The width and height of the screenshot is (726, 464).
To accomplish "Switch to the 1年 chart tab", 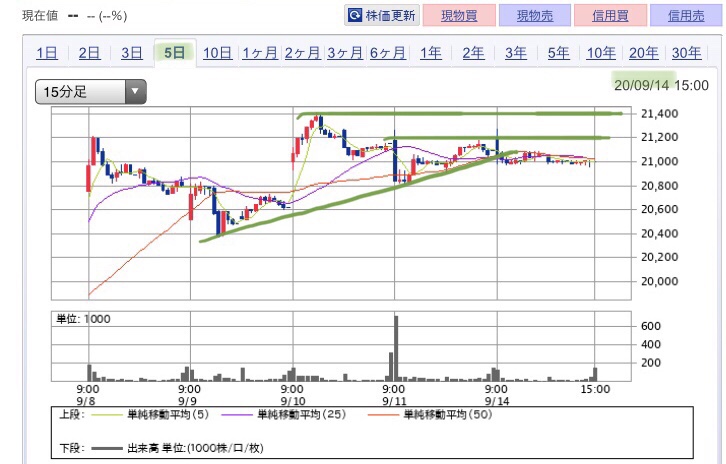I will pos(431,53).
